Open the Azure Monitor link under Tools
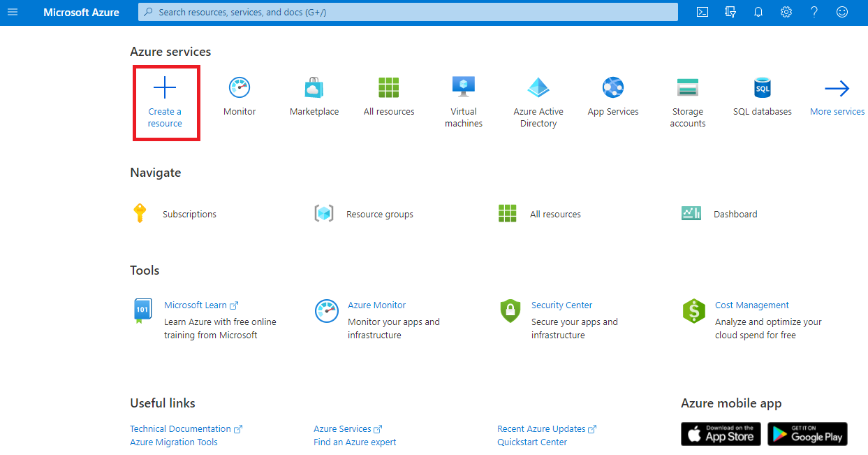This screenshot has width=868, height=455. point(376,305)
